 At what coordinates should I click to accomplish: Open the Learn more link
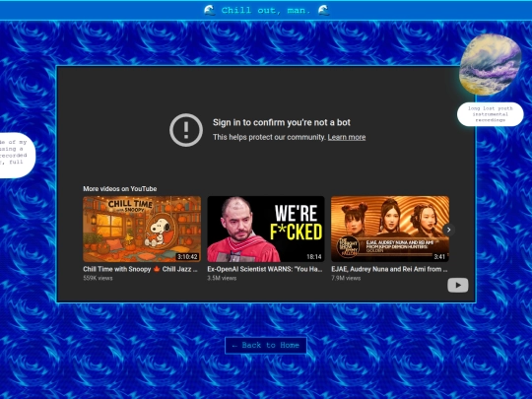coord(347,137)
